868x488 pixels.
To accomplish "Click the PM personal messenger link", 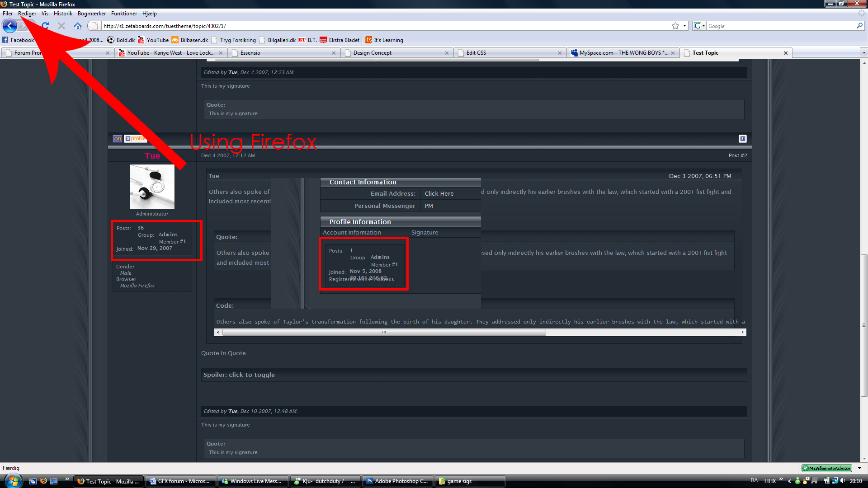I will point(429,206).
